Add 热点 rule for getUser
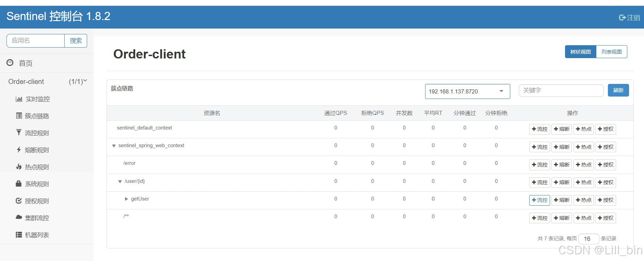 pyautogui.click(x=584, y=200)
